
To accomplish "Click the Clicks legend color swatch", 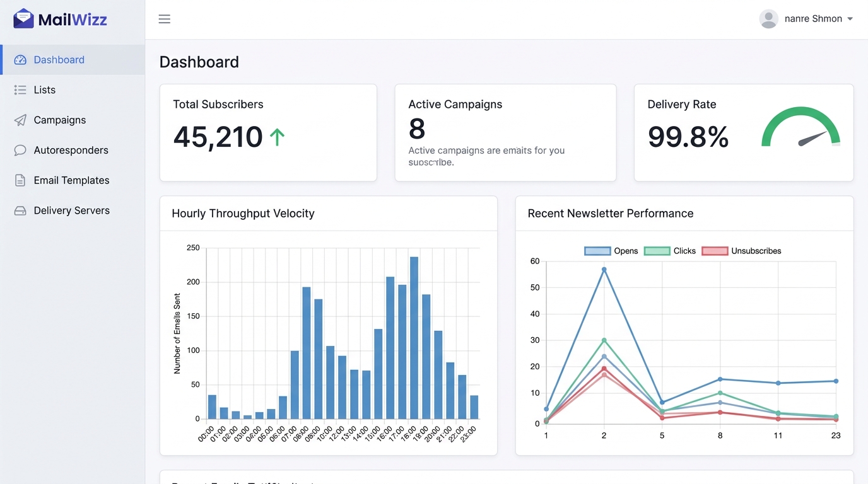I will coord(657,251).
